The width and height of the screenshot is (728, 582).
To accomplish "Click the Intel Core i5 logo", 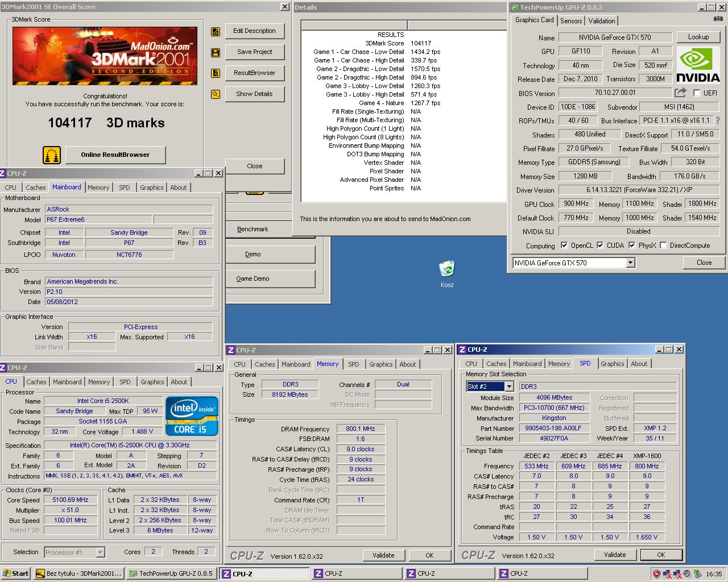I will [192, 416].
